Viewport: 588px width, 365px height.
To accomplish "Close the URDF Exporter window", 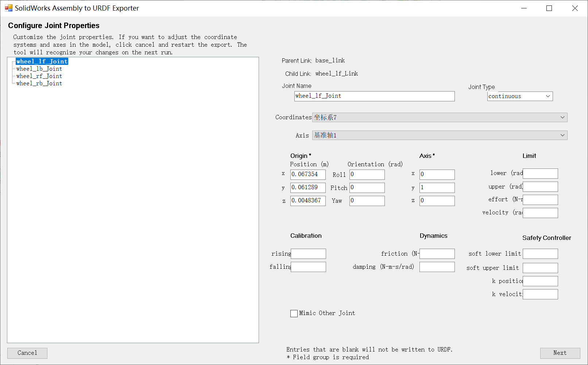I will point(575,8).
